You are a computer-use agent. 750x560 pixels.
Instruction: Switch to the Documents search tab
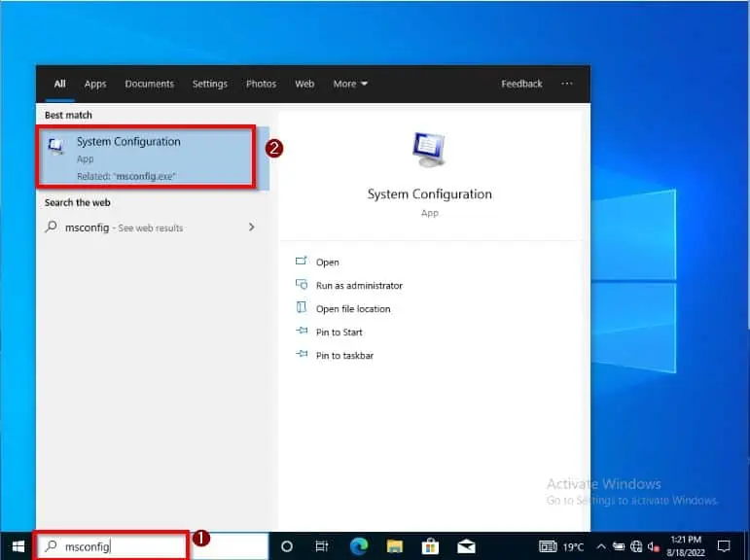149,84
